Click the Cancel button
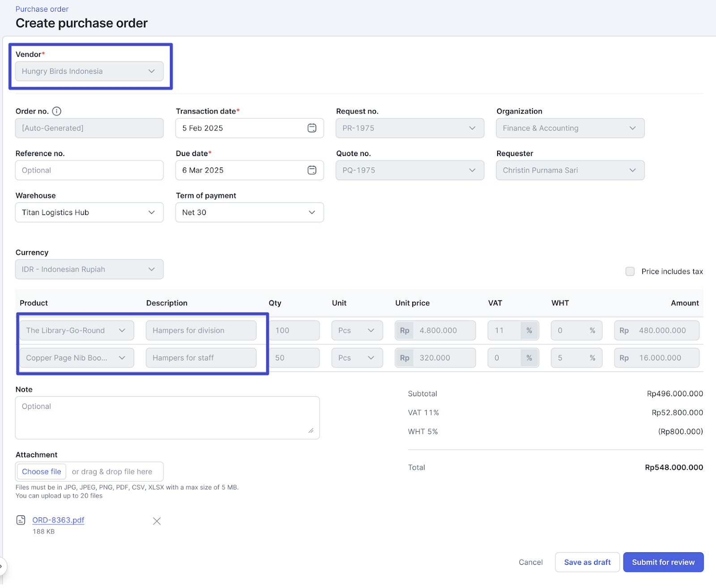716x588 pixels. 531,562
